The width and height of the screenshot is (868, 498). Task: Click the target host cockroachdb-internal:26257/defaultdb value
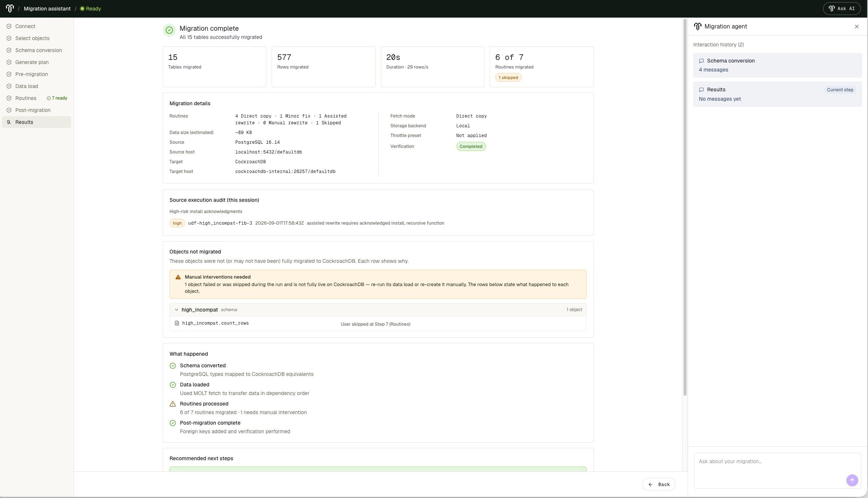pyautogui.click(x=285, y=171)
